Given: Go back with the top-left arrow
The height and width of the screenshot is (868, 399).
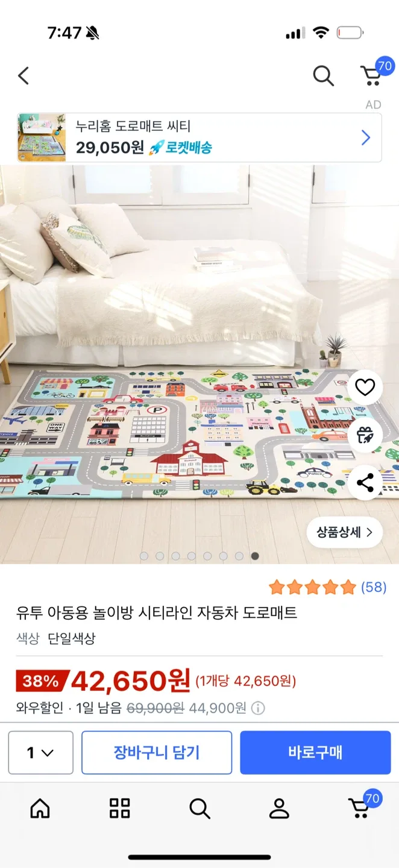Looking at the screenshot, I should (24, 75).
